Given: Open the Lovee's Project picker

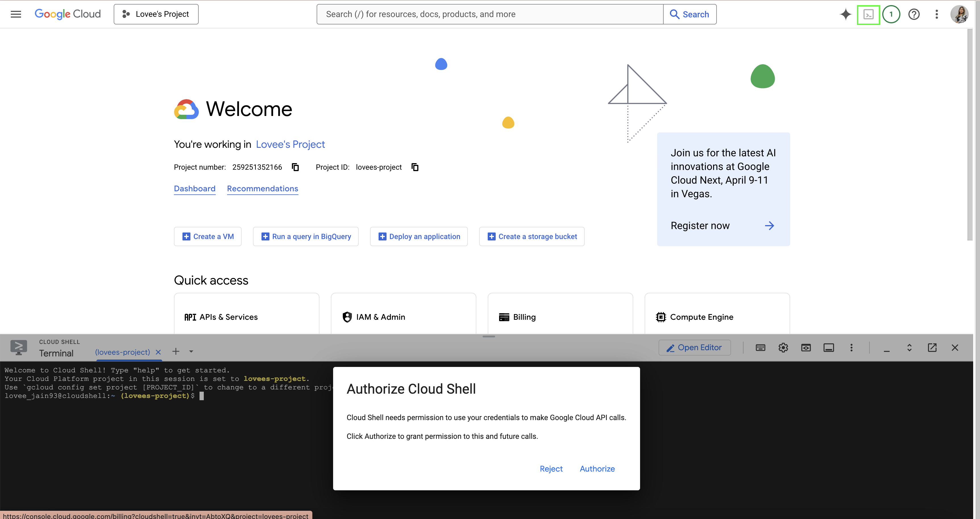Looking at the screenshot, I should click(155, 14).
